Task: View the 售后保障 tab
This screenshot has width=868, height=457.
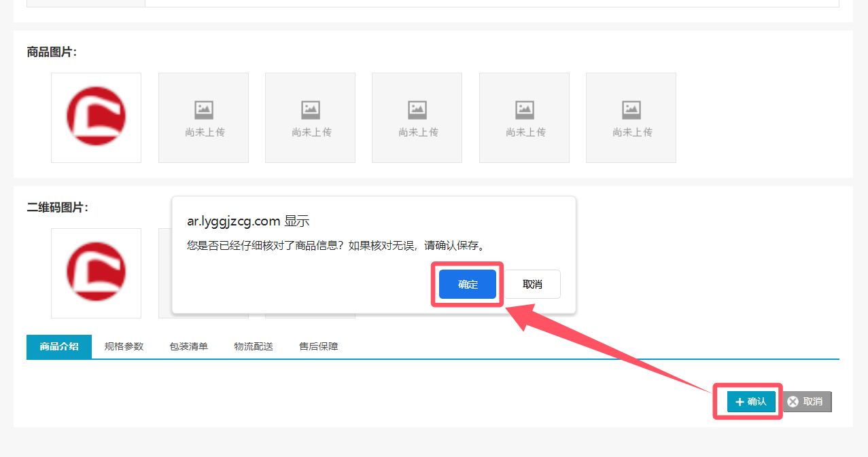Action: (318, 346)
